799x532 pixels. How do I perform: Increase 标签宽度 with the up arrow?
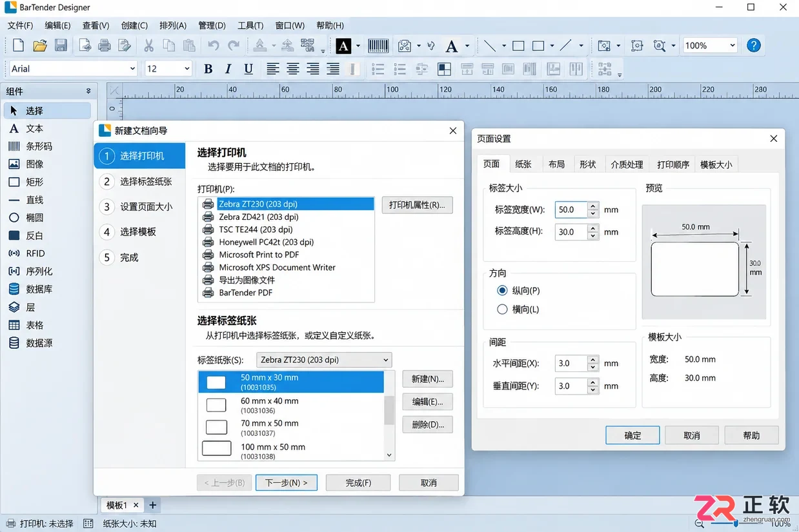point(593,206)
